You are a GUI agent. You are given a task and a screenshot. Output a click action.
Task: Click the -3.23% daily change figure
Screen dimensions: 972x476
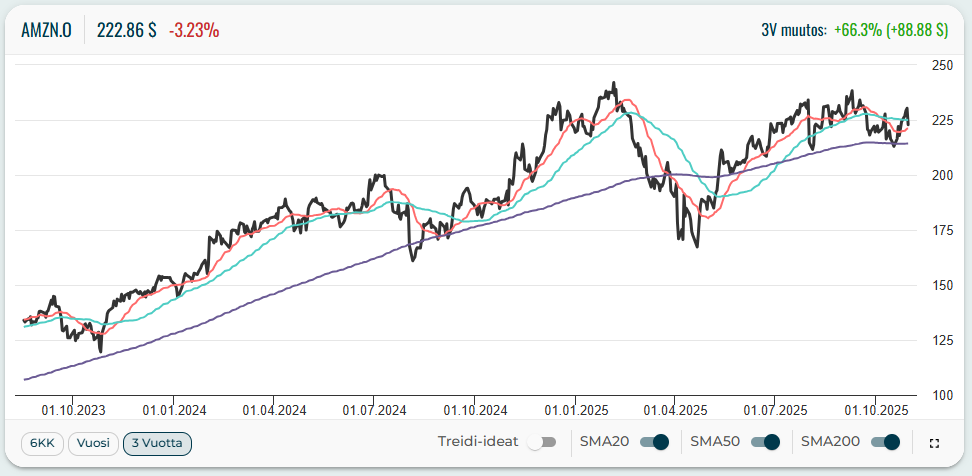[194, 30]
